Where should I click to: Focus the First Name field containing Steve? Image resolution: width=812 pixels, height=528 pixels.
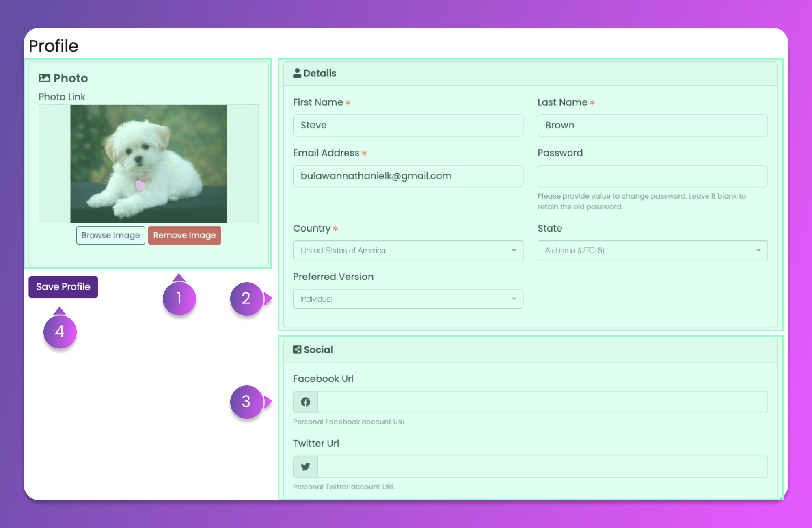408,125
